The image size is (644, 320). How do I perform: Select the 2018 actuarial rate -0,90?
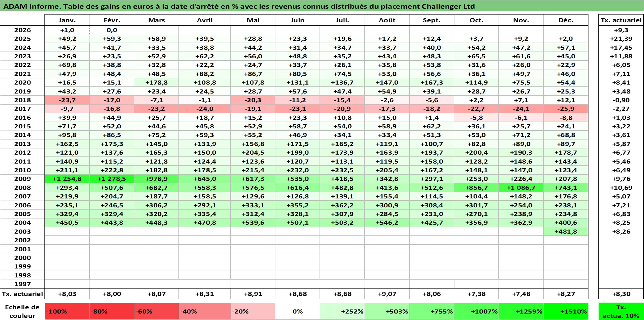[621, 100]
